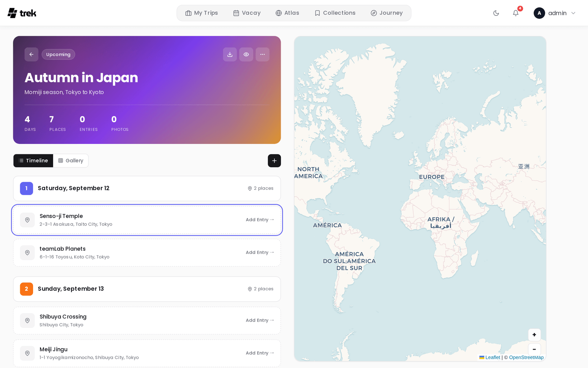Open the notifications bell

tap(516, 13)
